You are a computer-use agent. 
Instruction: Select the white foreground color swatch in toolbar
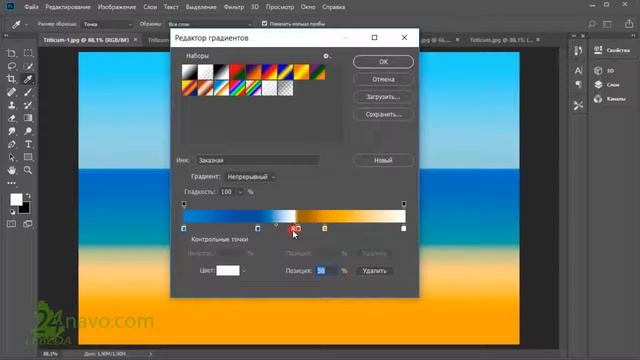point(16,200)
